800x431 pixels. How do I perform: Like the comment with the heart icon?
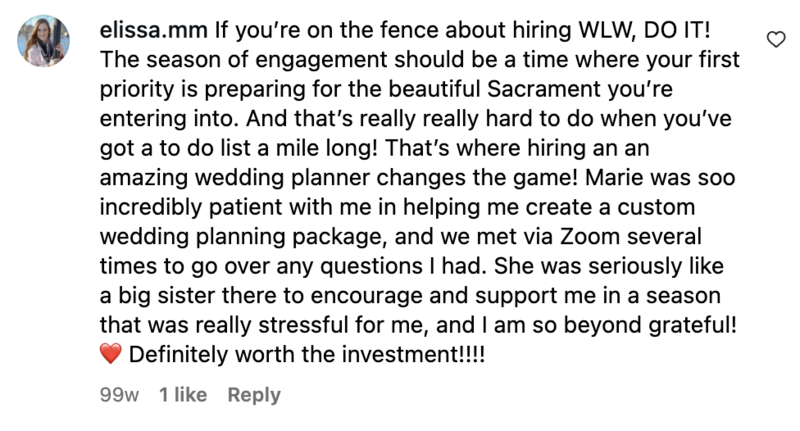(774, 39)
